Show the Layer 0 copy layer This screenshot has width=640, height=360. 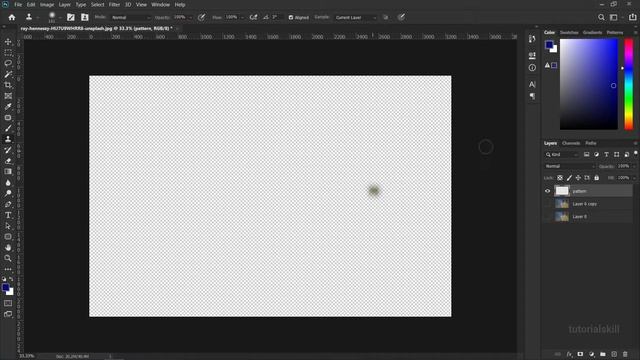[x=547, y=204]
